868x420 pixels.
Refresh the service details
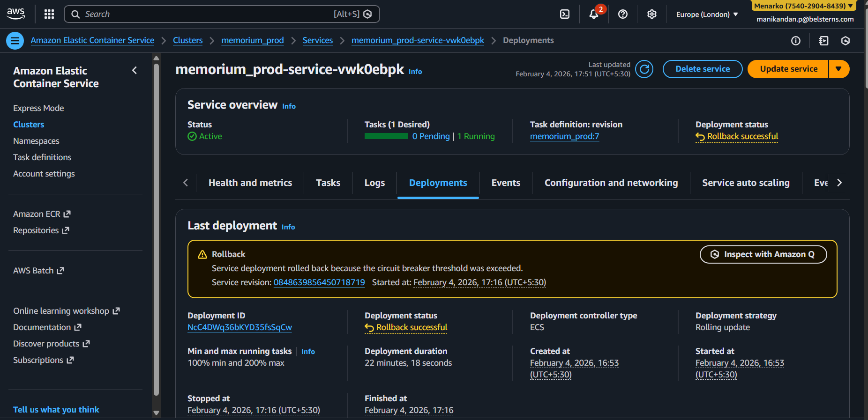[x=644, y=69]
